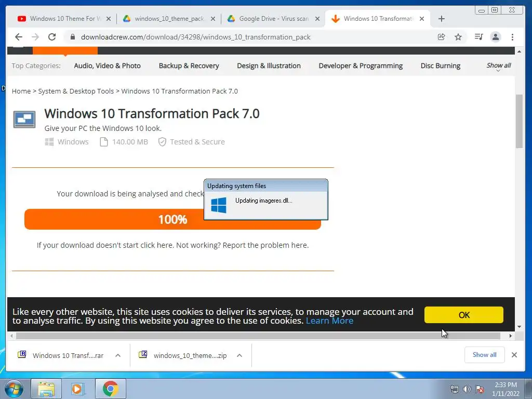Viewport: 532px width, 399px height.
Task: Click the browser forward arrow
Action: click(35, 37)
